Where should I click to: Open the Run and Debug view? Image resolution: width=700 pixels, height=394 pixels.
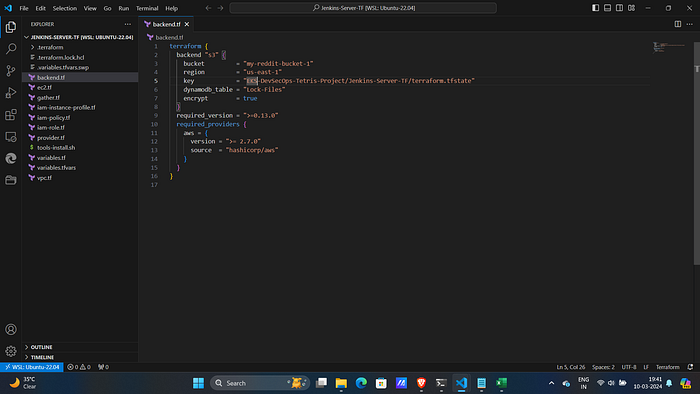pyautogui.click(x=11, y=93)
